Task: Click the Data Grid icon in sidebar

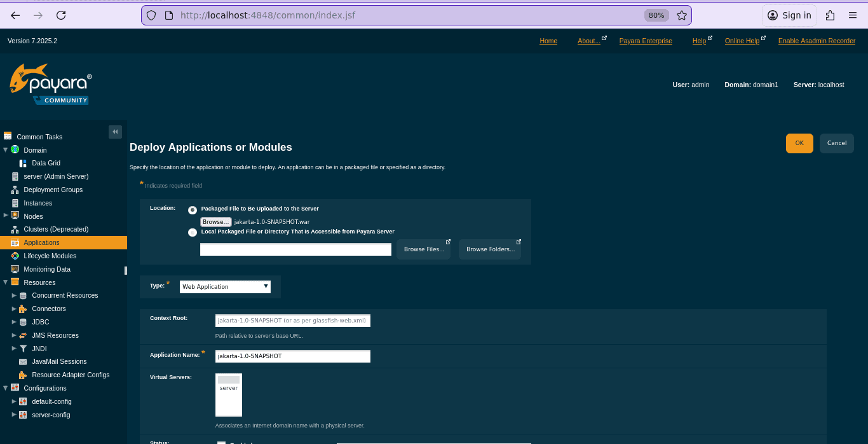Action: (23, 163)
